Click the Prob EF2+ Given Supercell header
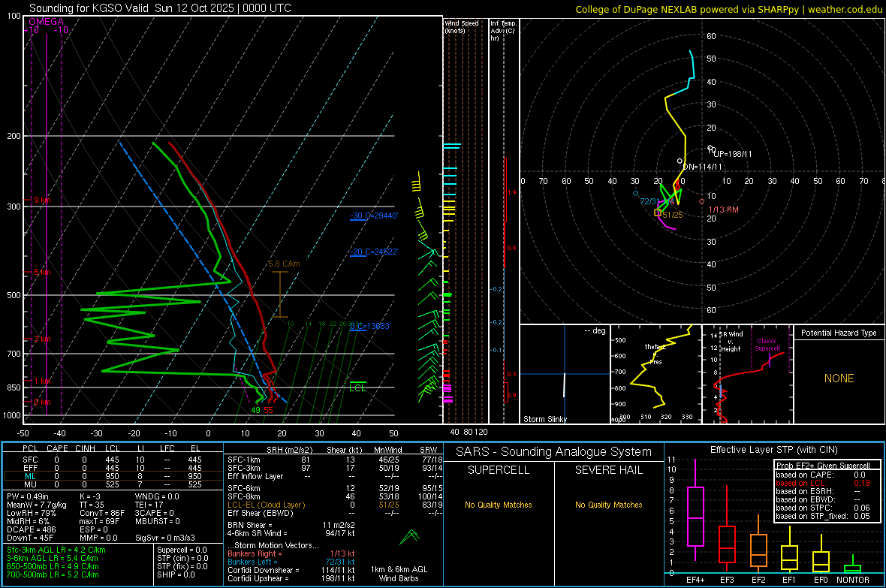This screenshot has width=886, height=588. pos(823,466)
